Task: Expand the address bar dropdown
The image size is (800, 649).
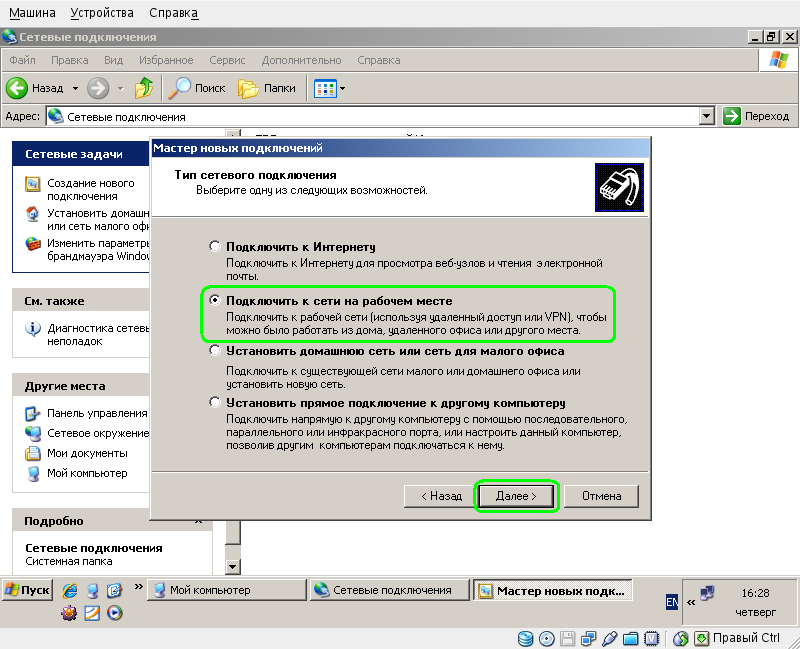Action: pos(706,116)
